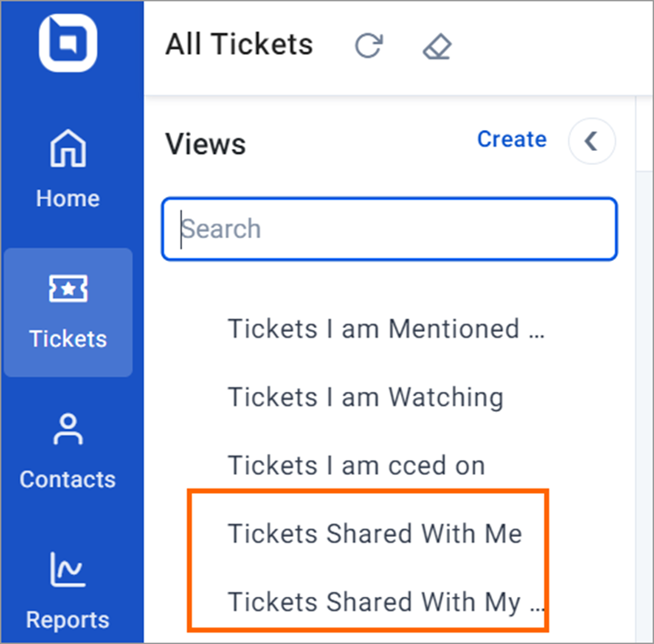Open the Home section icon
Viewport: 654px width, 644px height.
(68, 148)
